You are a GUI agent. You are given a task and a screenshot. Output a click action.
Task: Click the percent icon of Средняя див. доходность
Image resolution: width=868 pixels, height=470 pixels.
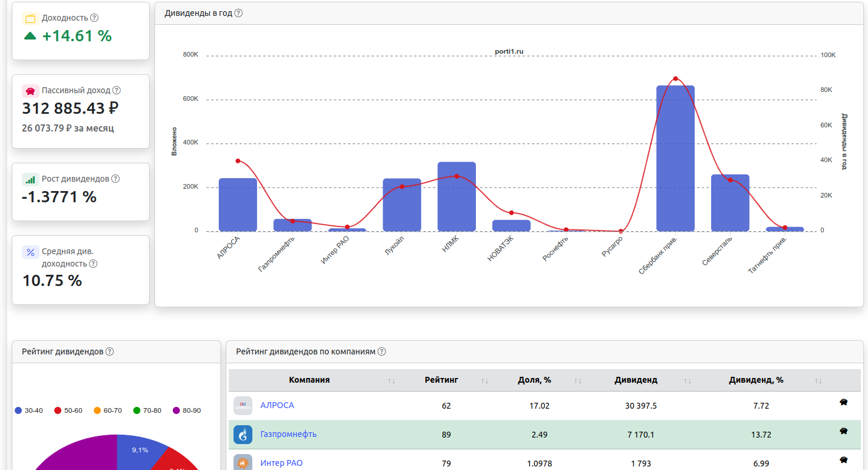pos(31,252)
